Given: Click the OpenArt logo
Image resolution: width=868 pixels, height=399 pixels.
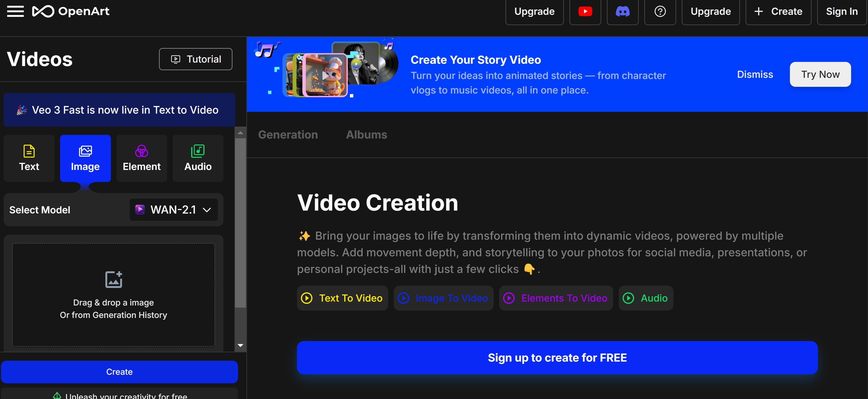Looking at the screenshot, I should (71, 11).
